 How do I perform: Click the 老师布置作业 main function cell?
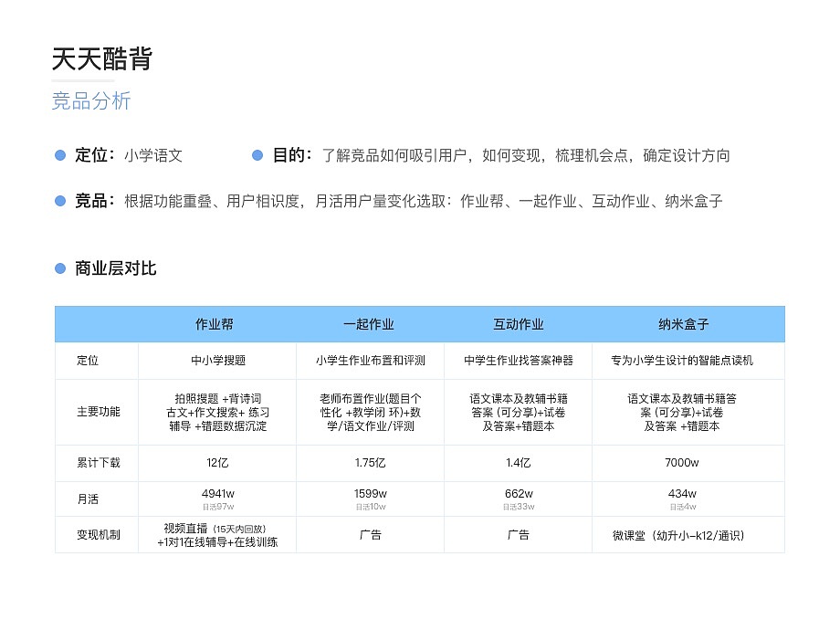point(370,412)
